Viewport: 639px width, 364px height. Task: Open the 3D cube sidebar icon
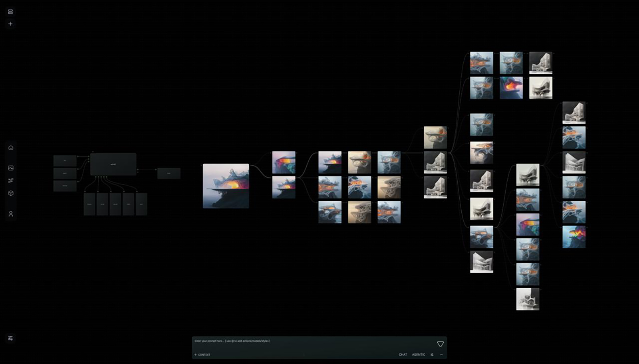11,193
